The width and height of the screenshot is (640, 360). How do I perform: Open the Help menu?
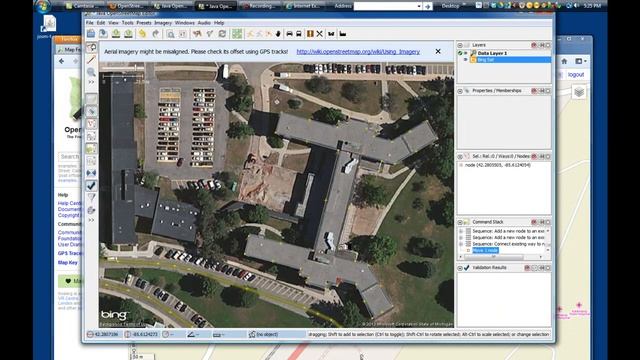[x=219, y=23]
